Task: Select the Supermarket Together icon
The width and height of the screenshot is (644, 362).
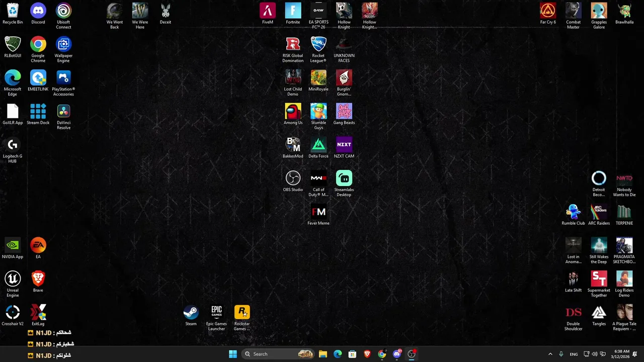Action: pos(599,285)
